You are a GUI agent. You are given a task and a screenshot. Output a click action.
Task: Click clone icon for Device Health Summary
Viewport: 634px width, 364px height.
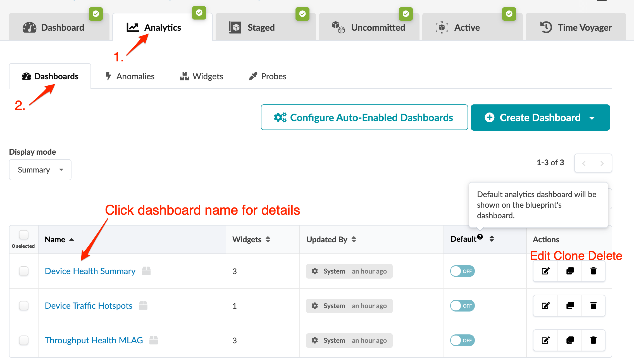pos(570,271)
